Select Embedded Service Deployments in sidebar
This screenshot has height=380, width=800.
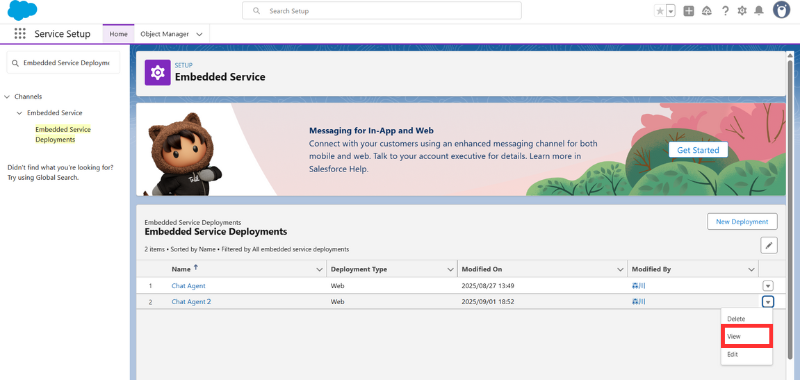[63, 134]
